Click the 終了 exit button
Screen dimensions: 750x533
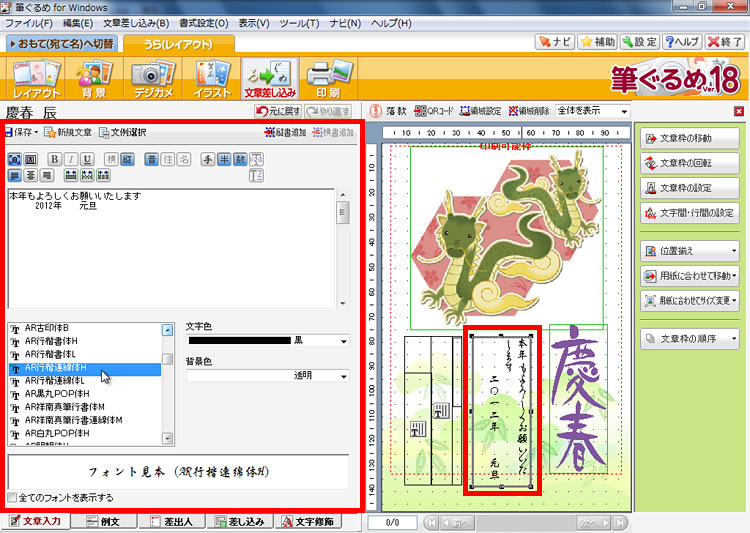point(724,42)
